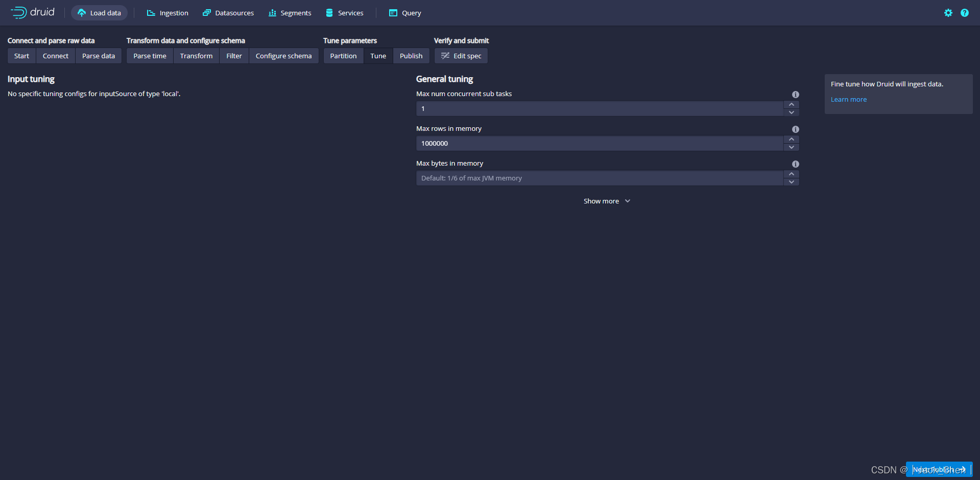Go to the Partition step

pos(343,56)
